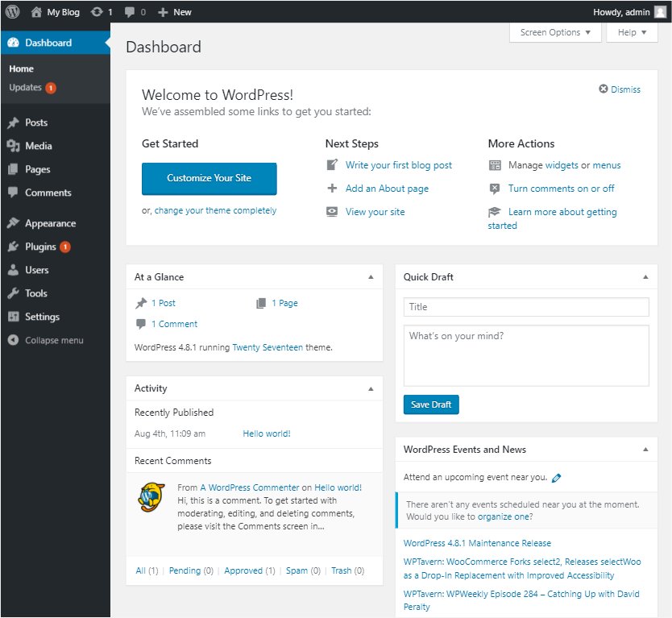The image size is (672, 618).
Task: Click the graduation cap icon in More Actions
Action: click(495, 212)
